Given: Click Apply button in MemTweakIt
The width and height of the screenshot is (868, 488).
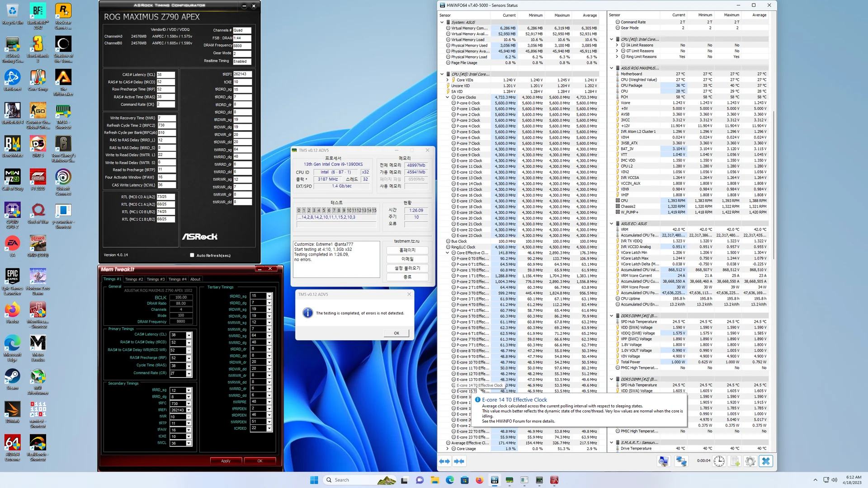Looking at the screenshot, I should [x=226, y=461].
